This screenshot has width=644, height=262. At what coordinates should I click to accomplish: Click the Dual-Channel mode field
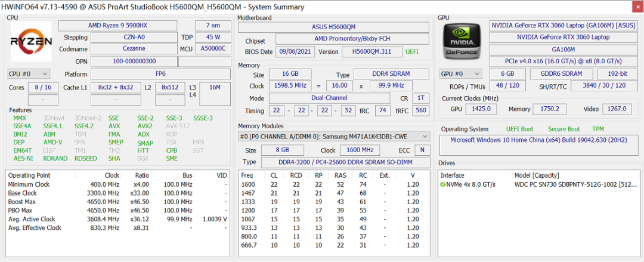329,98
